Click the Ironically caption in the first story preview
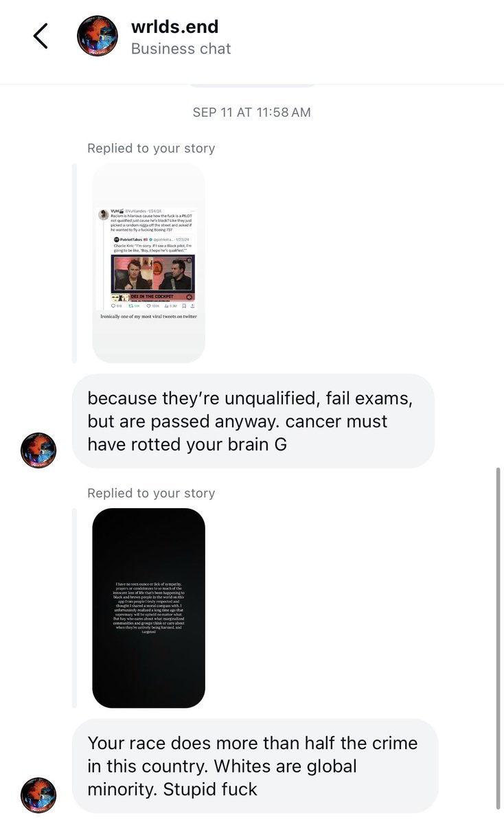 click(x=148, y=316)
